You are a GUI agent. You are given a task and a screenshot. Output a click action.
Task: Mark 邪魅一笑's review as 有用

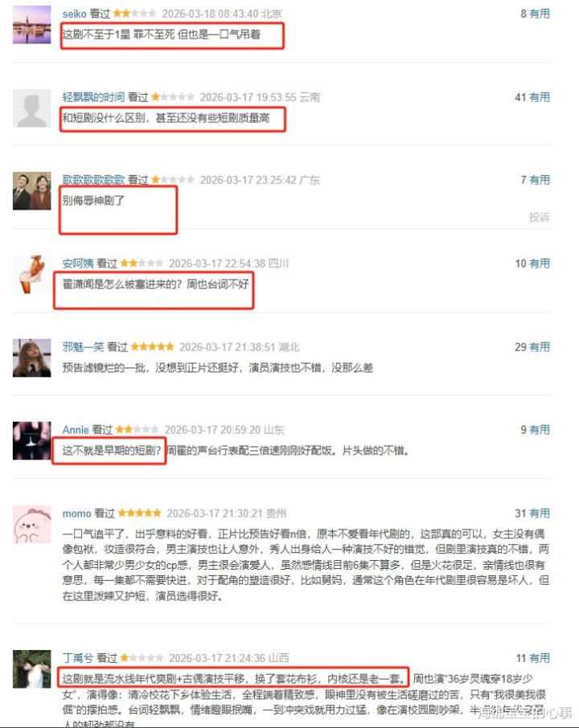click(x=540, y=347)
